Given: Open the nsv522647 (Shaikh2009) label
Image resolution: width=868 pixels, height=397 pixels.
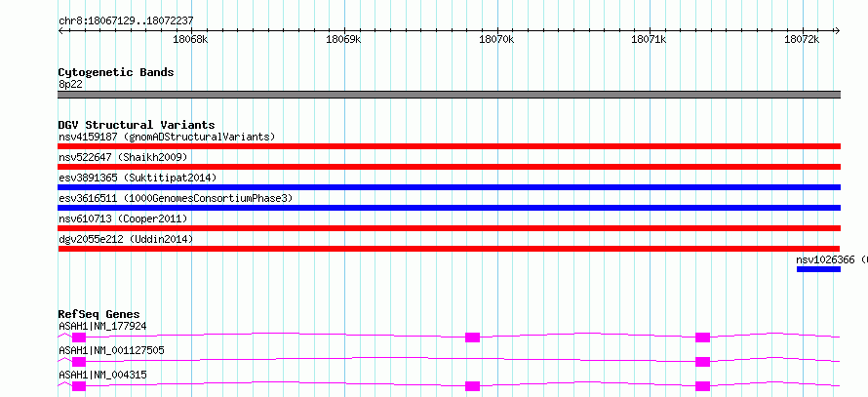Looking at the screenshot, I should click(x=123, y=157).
